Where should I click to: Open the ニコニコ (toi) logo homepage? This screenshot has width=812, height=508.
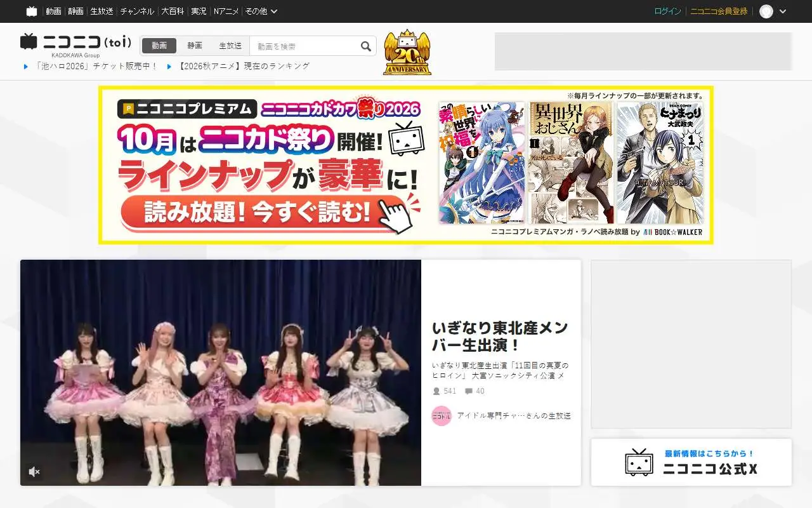[x=76, y=43]
